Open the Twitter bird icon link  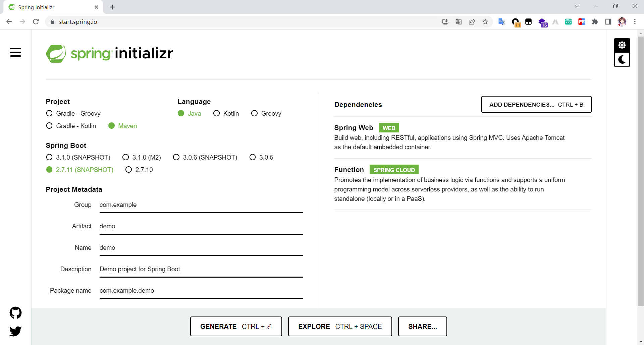(15, 331)
